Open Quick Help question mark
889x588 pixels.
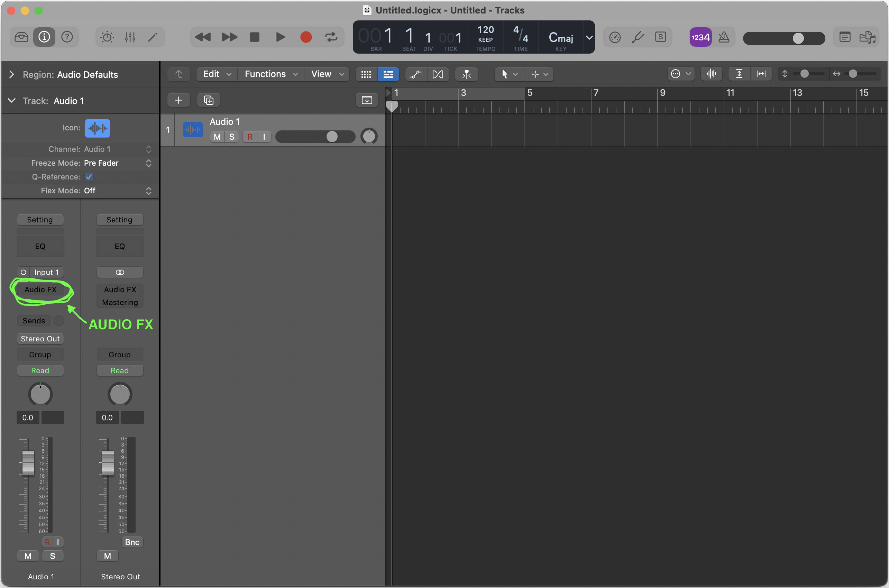(67, 37)
